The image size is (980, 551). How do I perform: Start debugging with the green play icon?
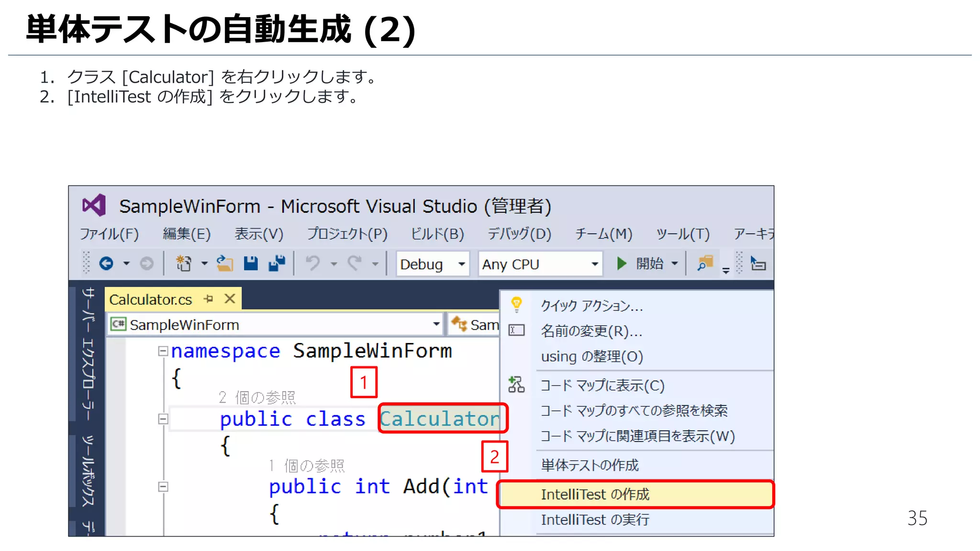pyautogui.click(x=621, y=264)
